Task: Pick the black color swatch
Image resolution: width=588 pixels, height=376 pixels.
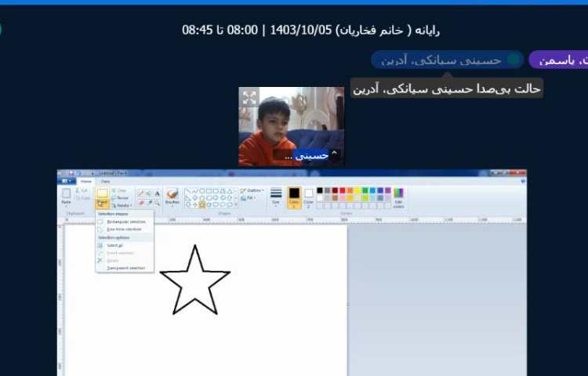Action: point(320,190)
